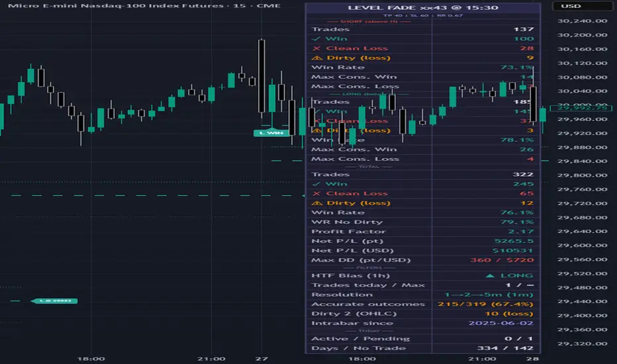Image resolution: width=617 pixels, height=364 pixels.
Task: Click the Active / Pending value 0 / 1
Action: [518, 338]
